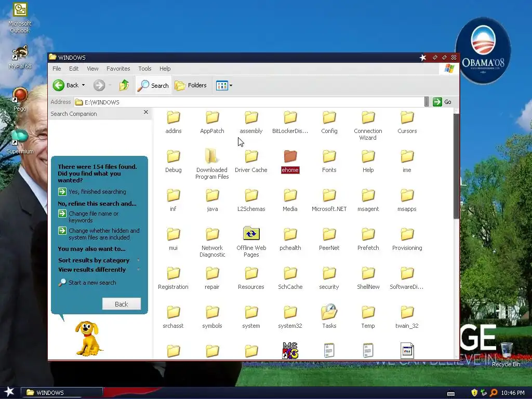Screen dimensions: 532x399
Task: Open the Back button history dropdown
Action: [84, 85]
